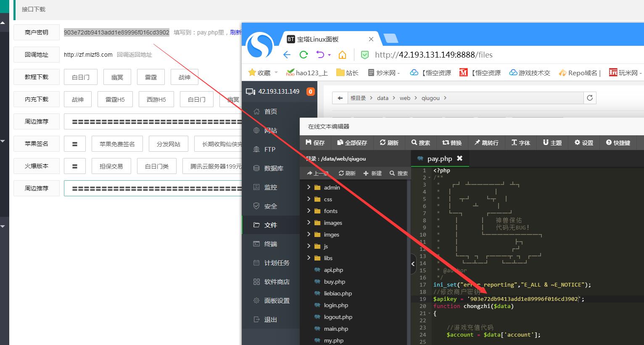This screenshot has width=644, height=345.
Task: Open the Terminal sidebar item
Action: click(270, 244)
